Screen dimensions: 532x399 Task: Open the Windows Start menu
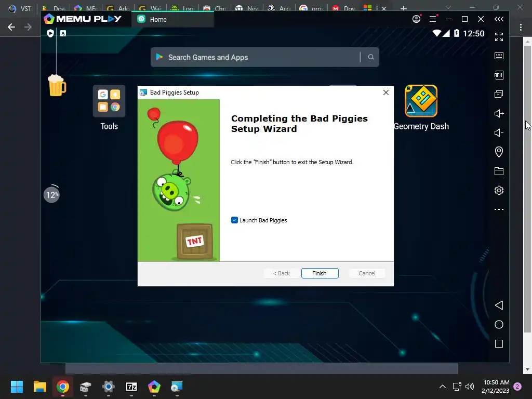pos(17,387)
